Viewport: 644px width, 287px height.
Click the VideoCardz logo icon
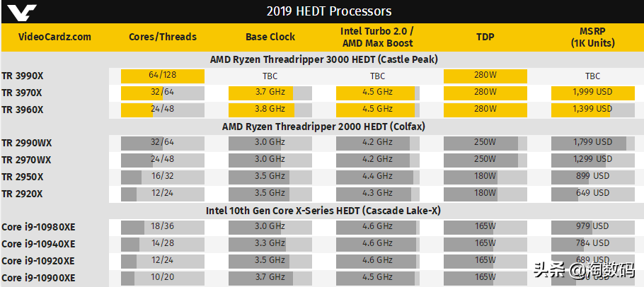click(22, 12)
